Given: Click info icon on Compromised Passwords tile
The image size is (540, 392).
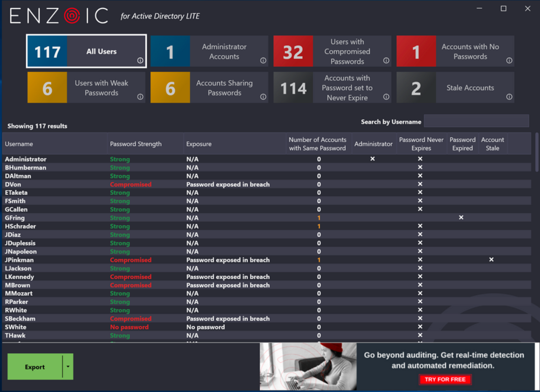Looking at the screenshot, I should tap(386, 60).
